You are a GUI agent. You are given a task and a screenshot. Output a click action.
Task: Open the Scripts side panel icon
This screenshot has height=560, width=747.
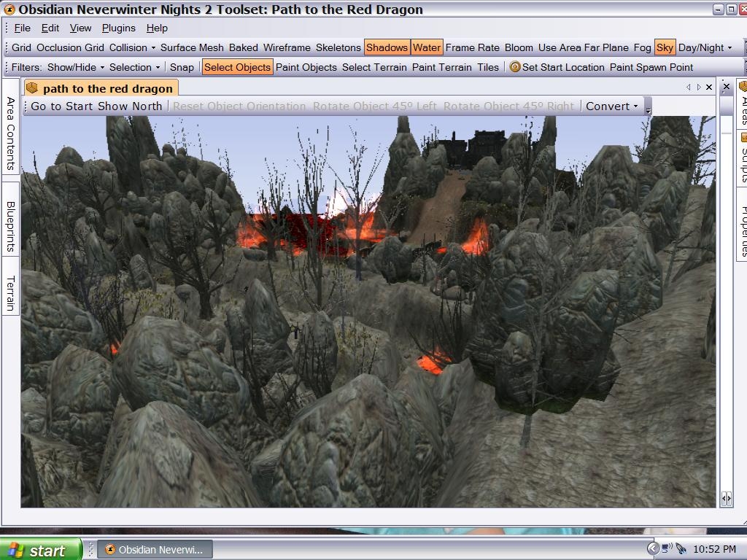[x=743, y=137]
